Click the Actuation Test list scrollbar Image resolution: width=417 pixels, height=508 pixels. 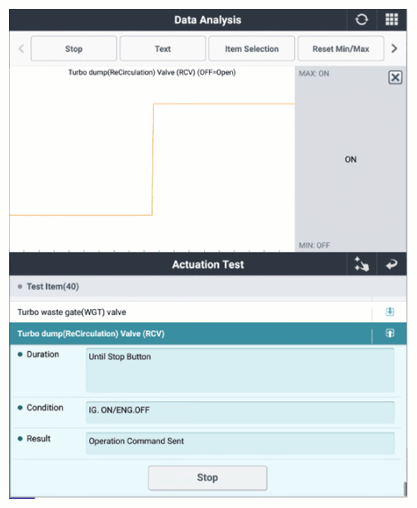click(x=405, y=489)
